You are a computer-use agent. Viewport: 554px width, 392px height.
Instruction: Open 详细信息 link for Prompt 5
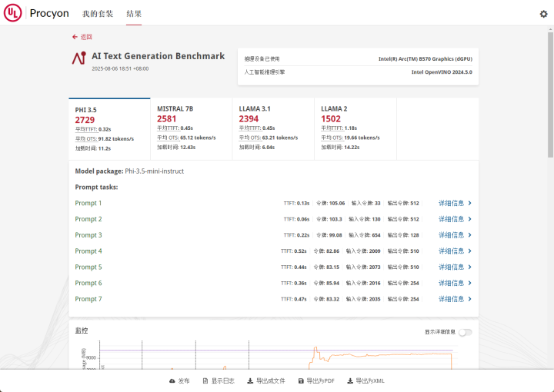(x=451, y=267)
